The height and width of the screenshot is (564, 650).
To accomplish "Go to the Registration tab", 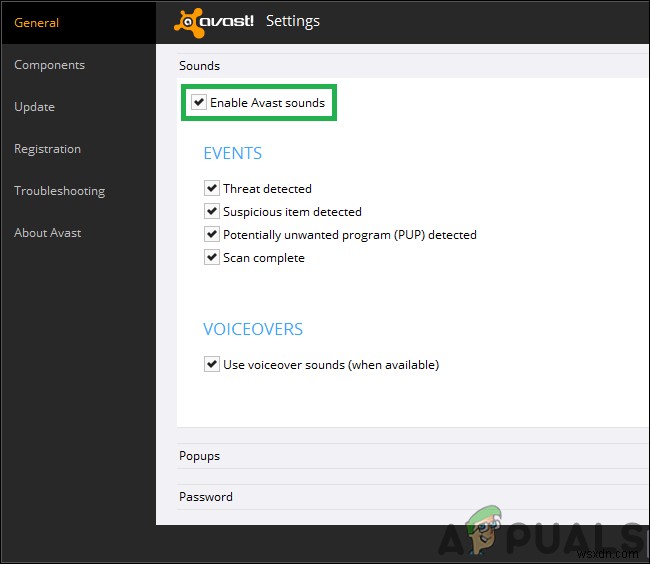I will click(47, 149).
